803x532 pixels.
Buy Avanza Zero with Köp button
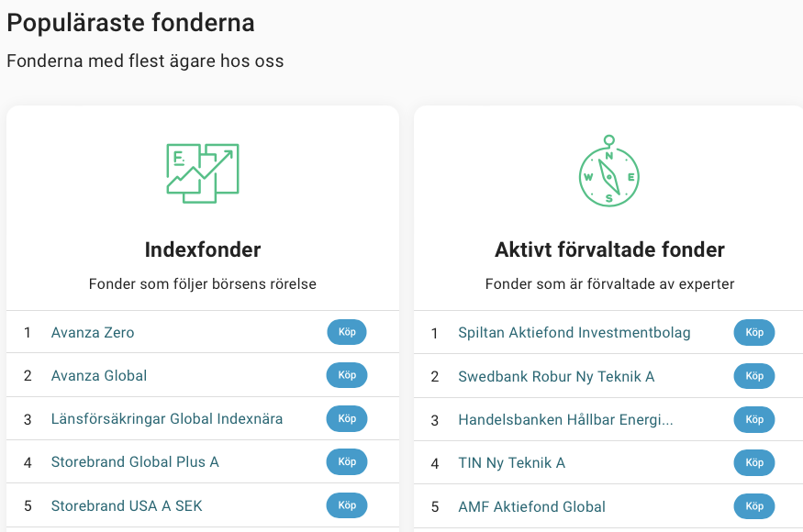click(x=347, y=332)
